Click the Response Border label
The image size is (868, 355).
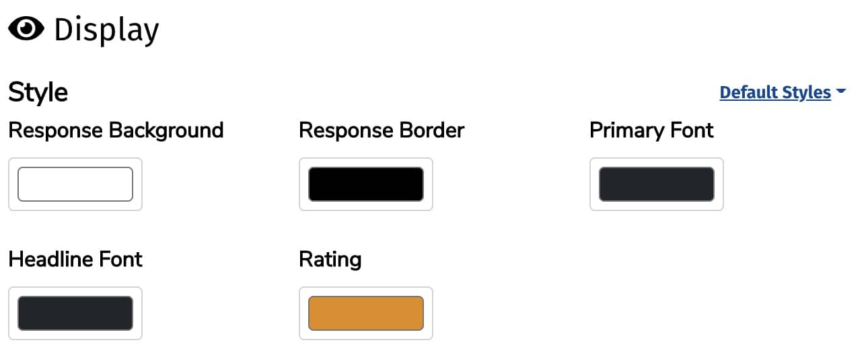click(x=382, y=130)
